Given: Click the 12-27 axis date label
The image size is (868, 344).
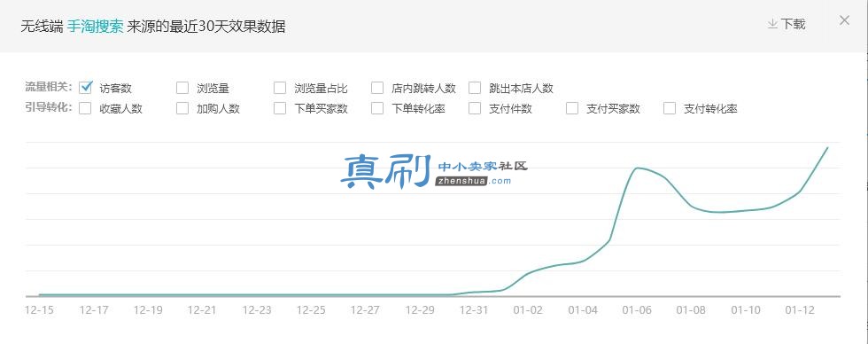Looking at the screenshot, I should (x=365, y=310).
